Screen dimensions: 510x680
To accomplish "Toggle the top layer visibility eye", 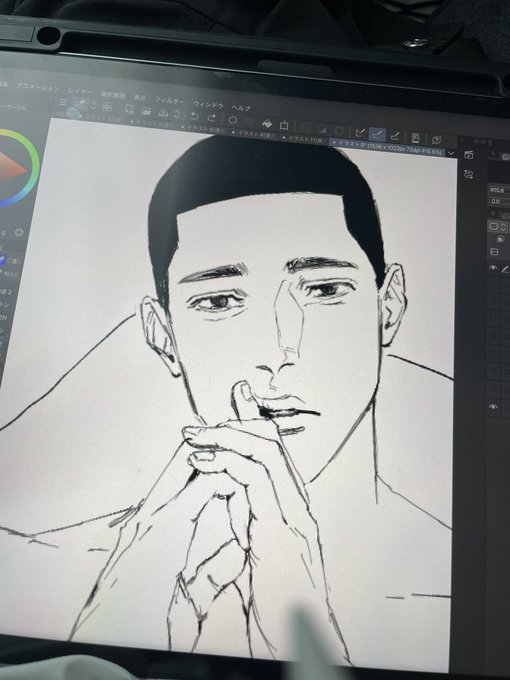I will [x=493, y=268].
